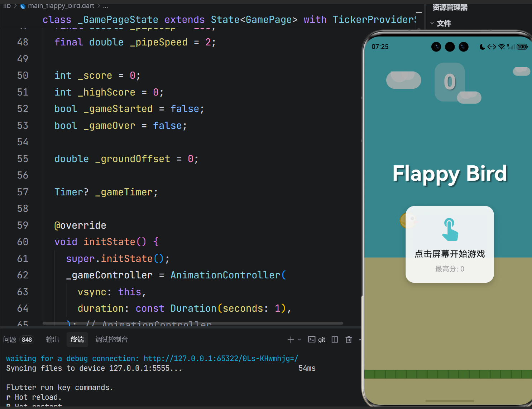Click line number 50 in the gutter
This screenshot has width=532, height=409.
23,76
